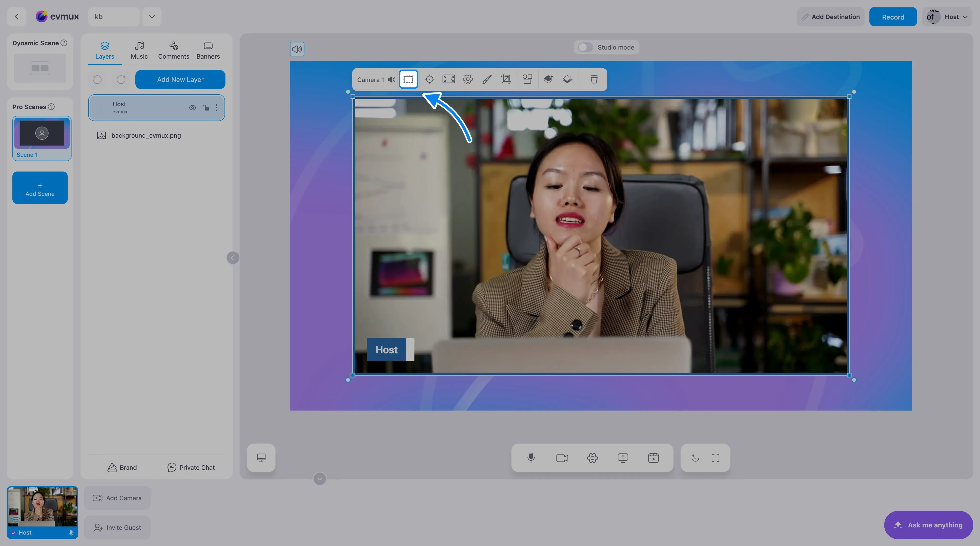Collapse the bottom panel chevron
Screen dimensions: 980x546
click(320, 479)
